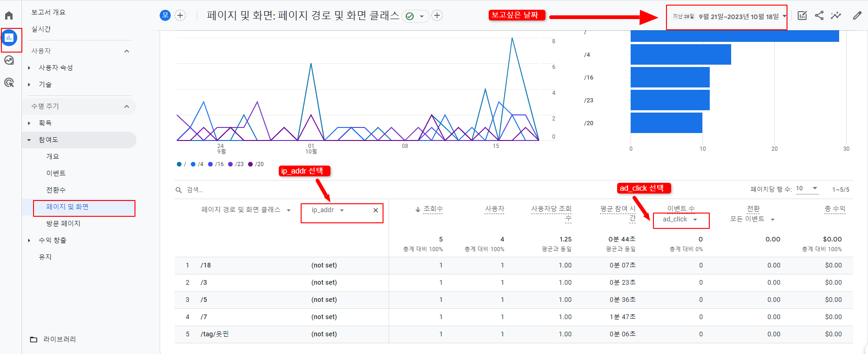The height and width of the screenshot is (354, 868).
Task: Open the report status dropdown arrow
Action: pos(422,16)
